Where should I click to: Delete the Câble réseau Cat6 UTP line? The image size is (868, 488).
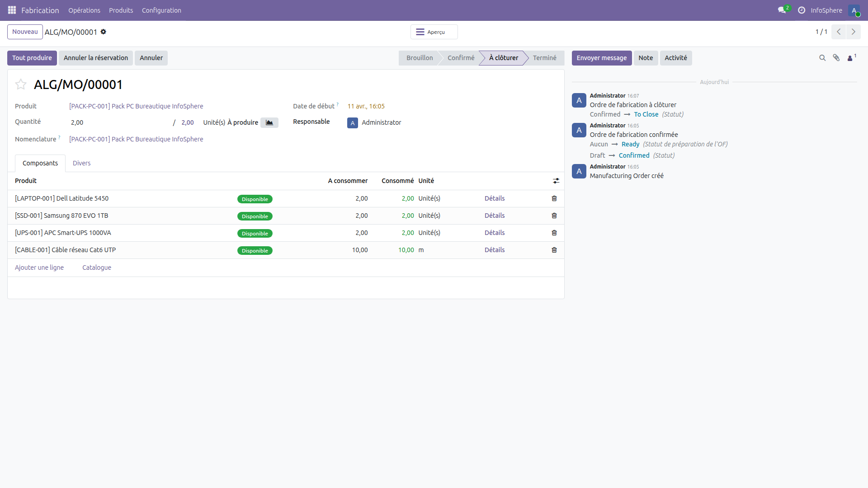click(554, 250)
